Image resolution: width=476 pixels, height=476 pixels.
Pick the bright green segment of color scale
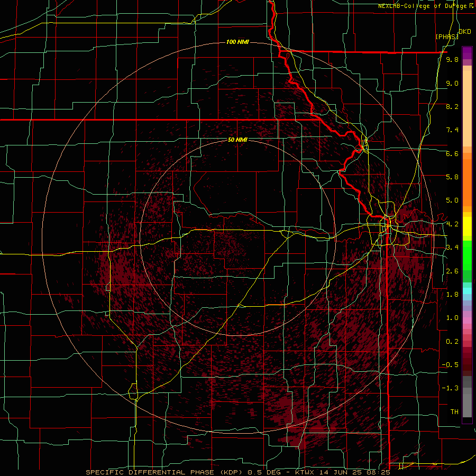tap(467, 255)
